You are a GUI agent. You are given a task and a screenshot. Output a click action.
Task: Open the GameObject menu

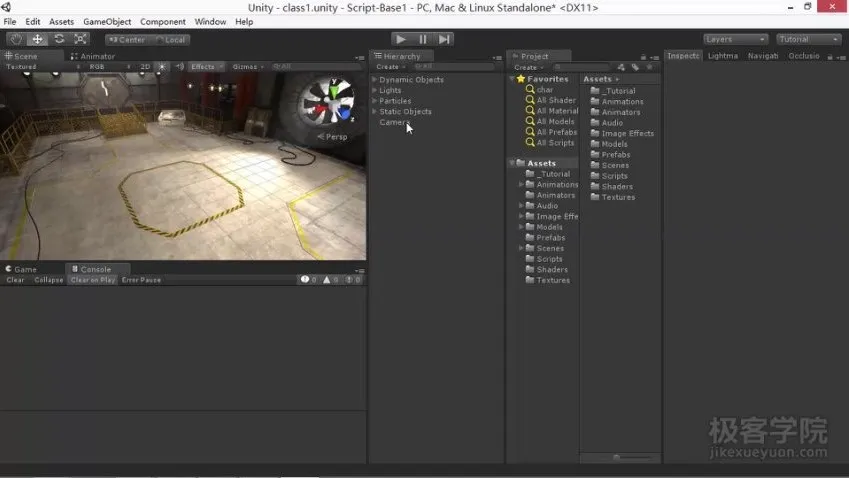(x=105, y=21)
